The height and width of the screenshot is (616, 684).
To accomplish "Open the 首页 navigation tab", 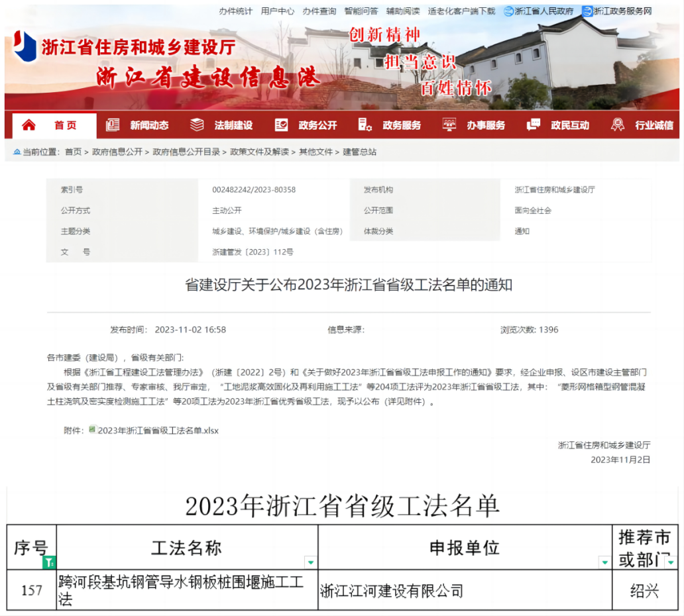I will point(65,125).
